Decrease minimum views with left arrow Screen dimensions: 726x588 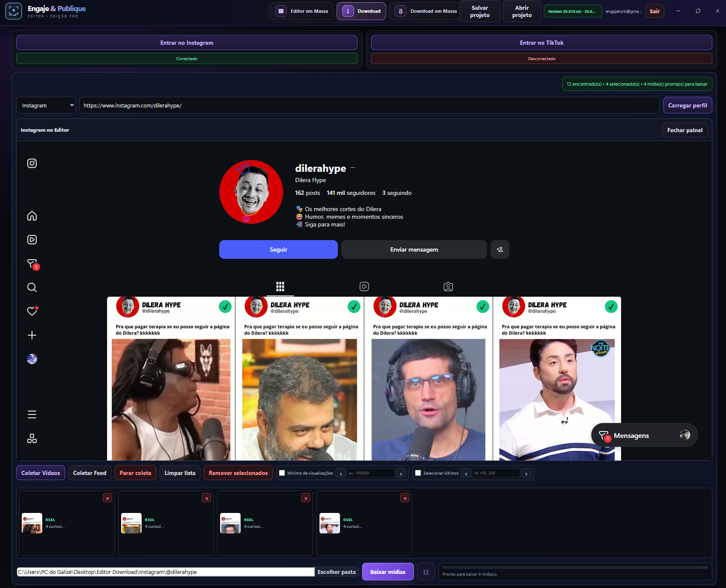pos(341,473)
